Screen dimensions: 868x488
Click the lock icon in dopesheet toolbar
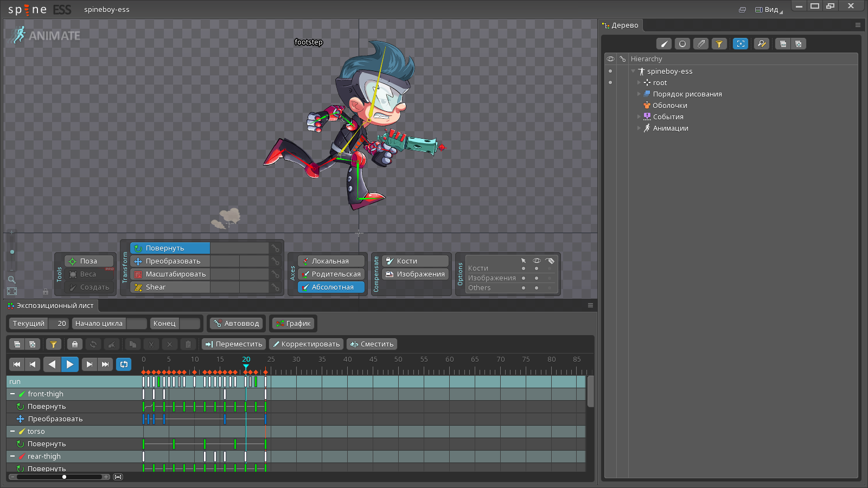click(x=75, y=344)
